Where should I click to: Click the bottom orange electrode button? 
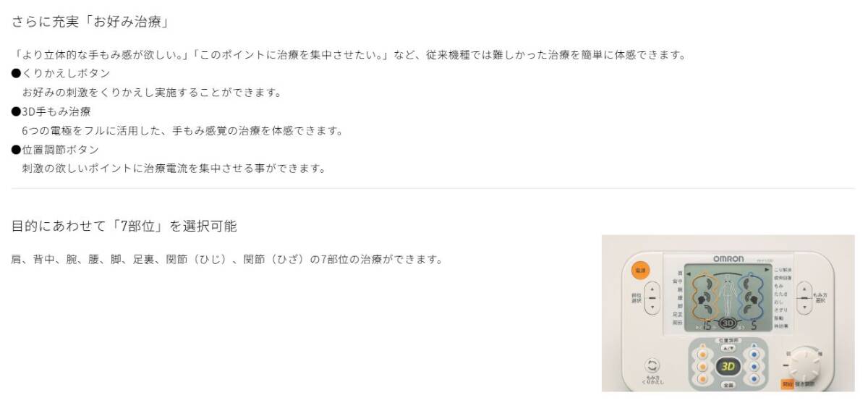coord(702,378)
